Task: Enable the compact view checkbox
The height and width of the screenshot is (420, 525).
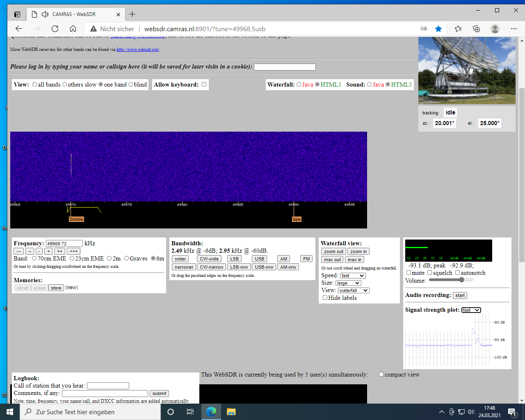Action: [381, 374]
